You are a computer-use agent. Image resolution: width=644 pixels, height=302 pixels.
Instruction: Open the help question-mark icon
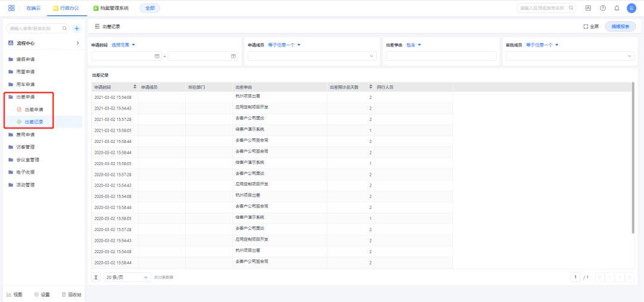(x=602, y=8)
